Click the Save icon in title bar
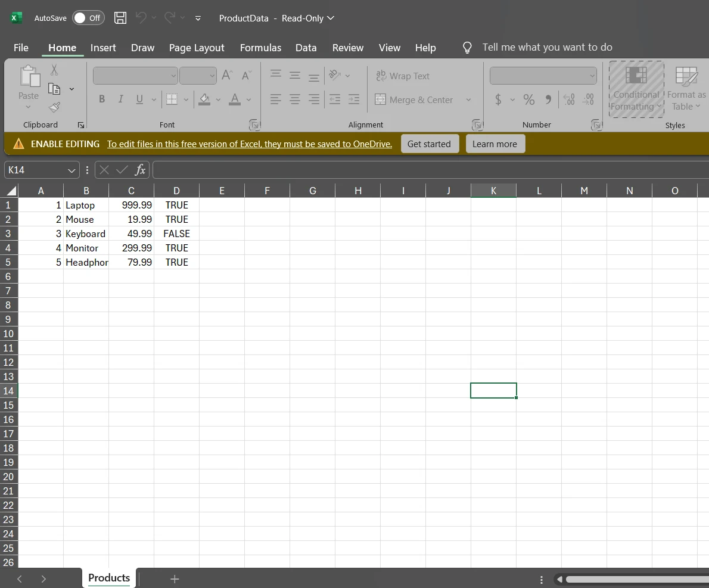 120,18
